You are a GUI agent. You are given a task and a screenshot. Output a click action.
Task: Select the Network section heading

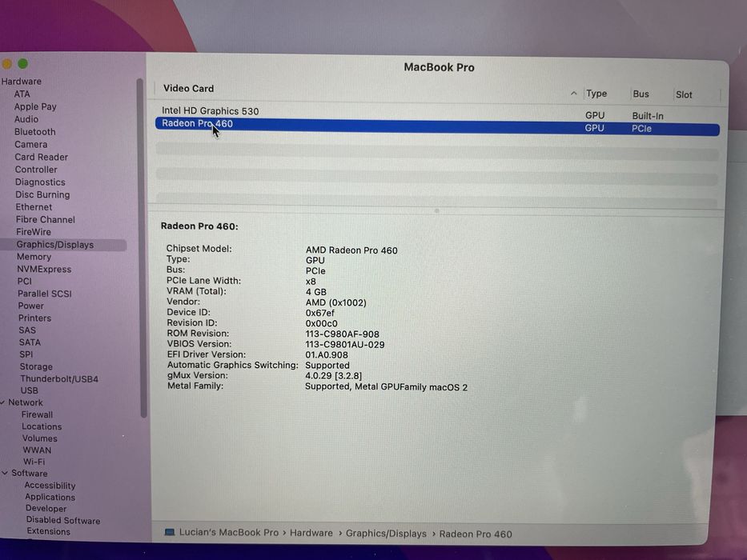click(26, 402)
